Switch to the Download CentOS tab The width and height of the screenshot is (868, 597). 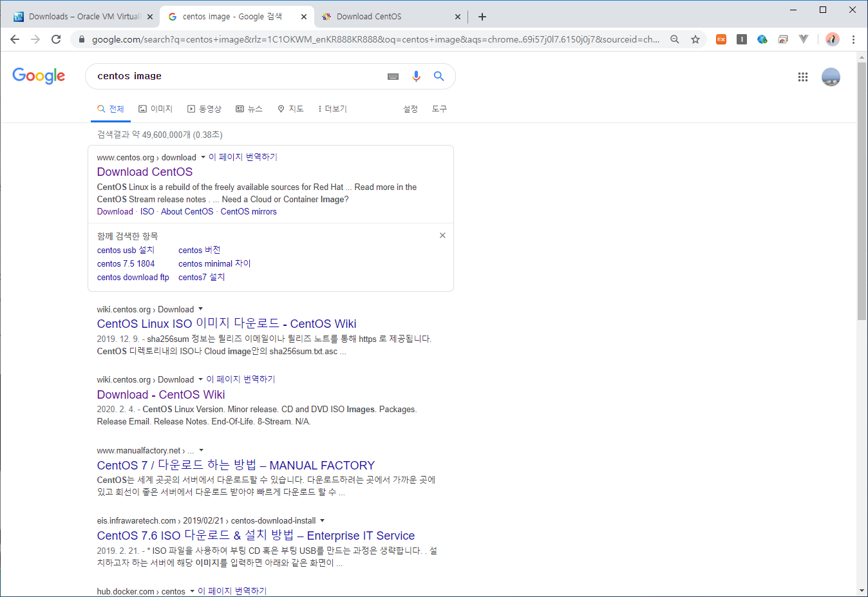[x=392, y=17]
